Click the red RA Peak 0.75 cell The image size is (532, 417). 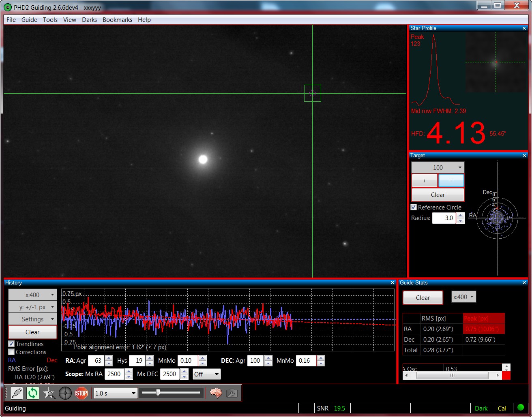click(x=484, y=329)
